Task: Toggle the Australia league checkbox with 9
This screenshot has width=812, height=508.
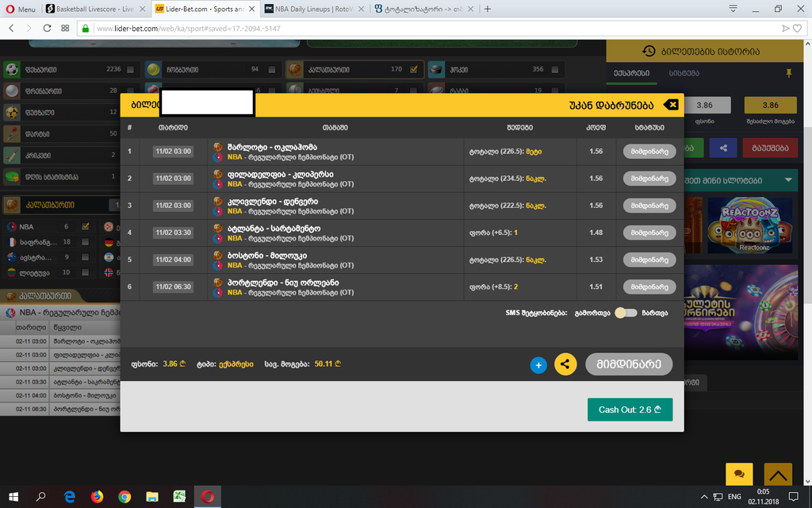Action: tap(85, 257)
